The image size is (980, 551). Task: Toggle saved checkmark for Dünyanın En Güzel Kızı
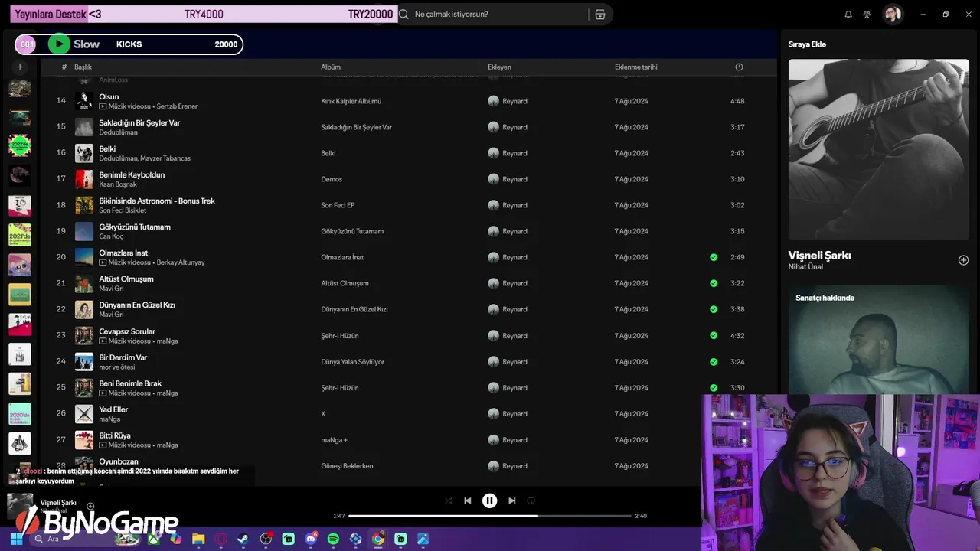(x=714, y=309)
